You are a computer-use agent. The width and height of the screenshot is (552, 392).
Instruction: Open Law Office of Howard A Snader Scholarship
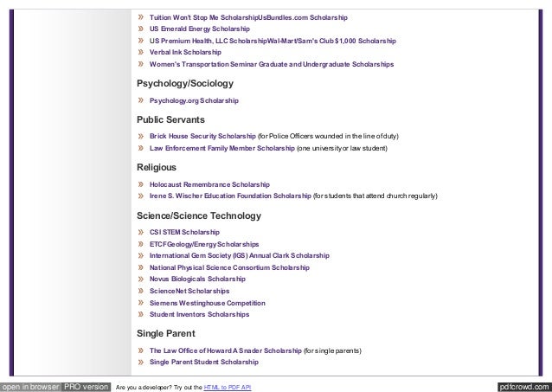[225, 350]
